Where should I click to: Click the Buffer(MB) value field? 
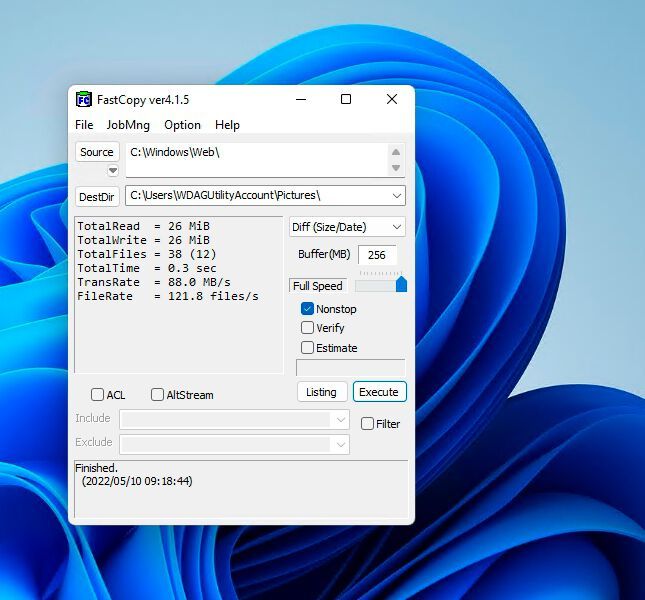[x=377, y=255]
